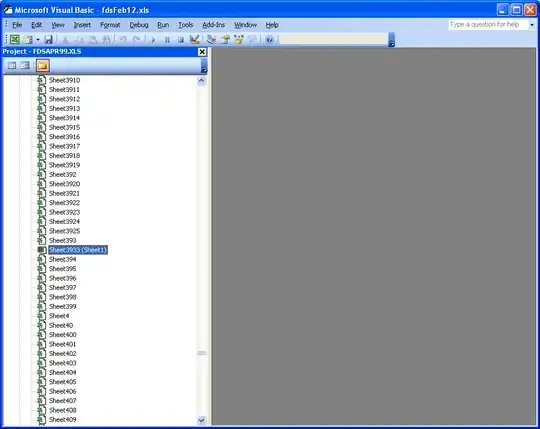
Task: Click the Copy toolbar icon
Action: [79, 40]
